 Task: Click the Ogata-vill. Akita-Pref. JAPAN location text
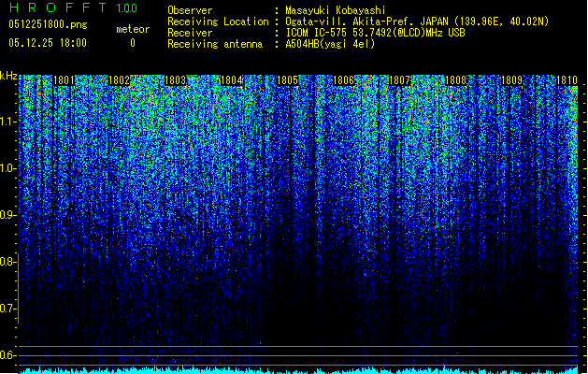[417, 22]
